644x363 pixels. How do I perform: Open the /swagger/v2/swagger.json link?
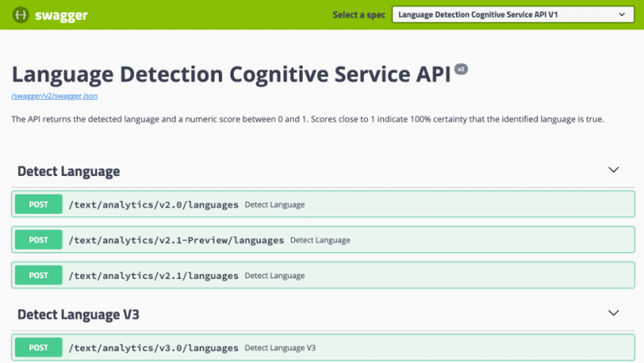pos(55,96)
